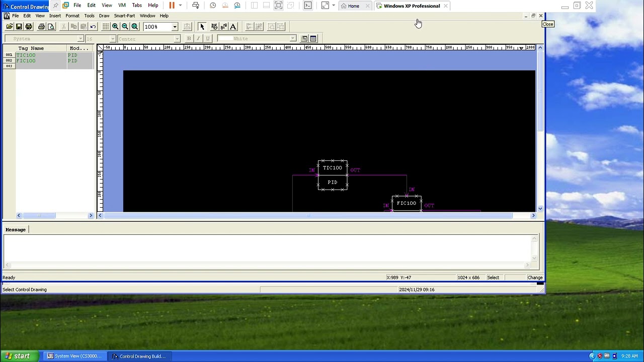Screen dimensions: 644x362
Task: Click the Open file toolbar icon
Action: (x=10, y=27)
